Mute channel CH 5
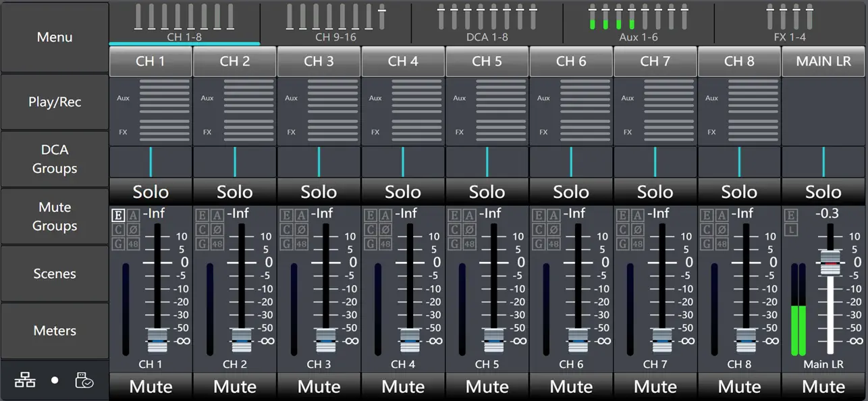 click(487, 387)
